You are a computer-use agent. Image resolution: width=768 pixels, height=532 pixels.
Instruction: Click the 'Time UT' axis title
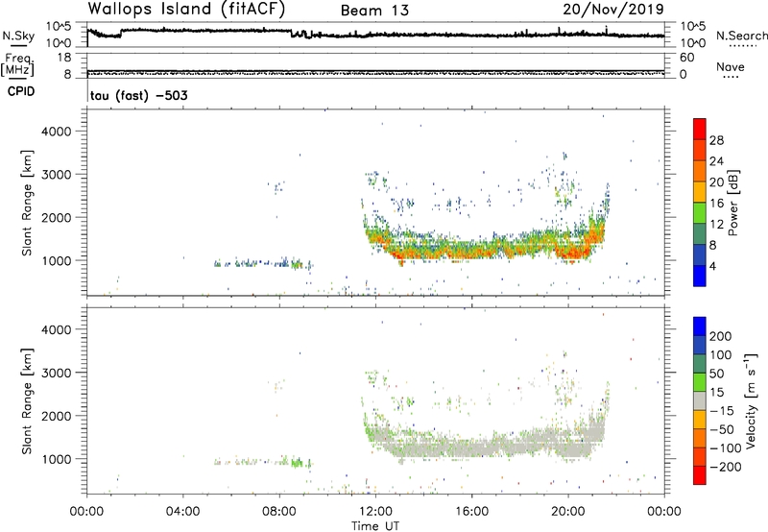click(x=375, y=526)
